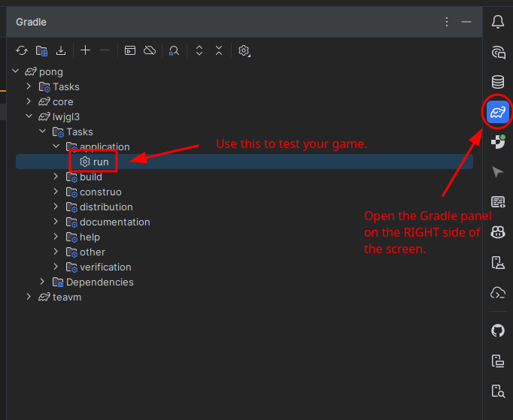Image resolution: width=513 pixels, height=420 pixels.
Task: Click the minus detach project icon
Action: pos(105,50)
